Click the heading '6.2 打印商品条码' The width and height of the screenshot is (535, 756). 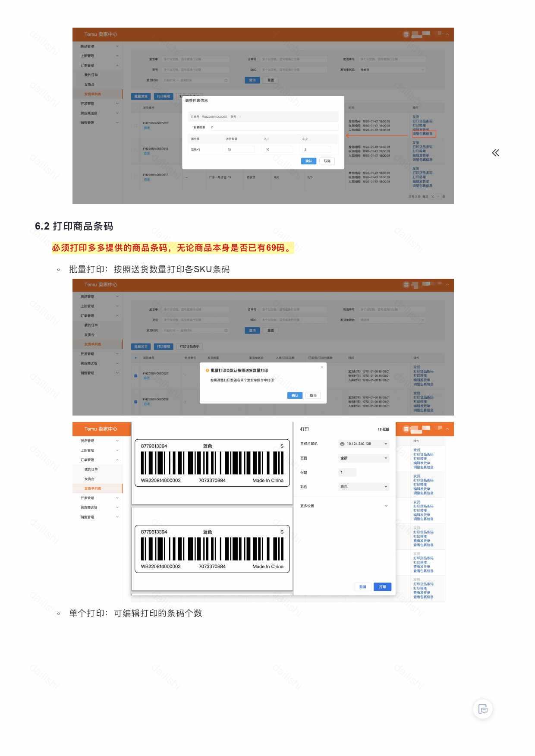74,226
